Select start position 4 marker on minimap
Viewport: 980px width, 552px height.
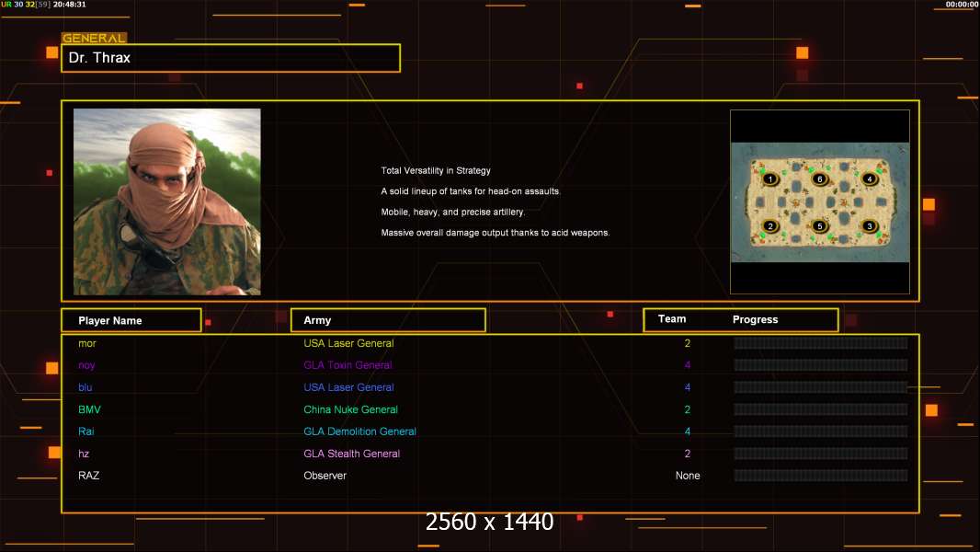pos(868,178)
